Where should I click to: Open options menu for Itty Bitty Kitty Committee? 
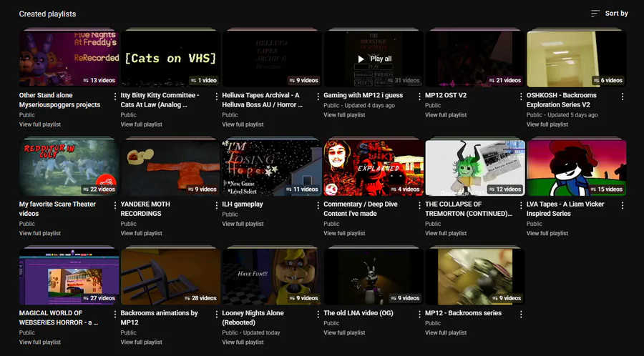(x=216, y=97)
